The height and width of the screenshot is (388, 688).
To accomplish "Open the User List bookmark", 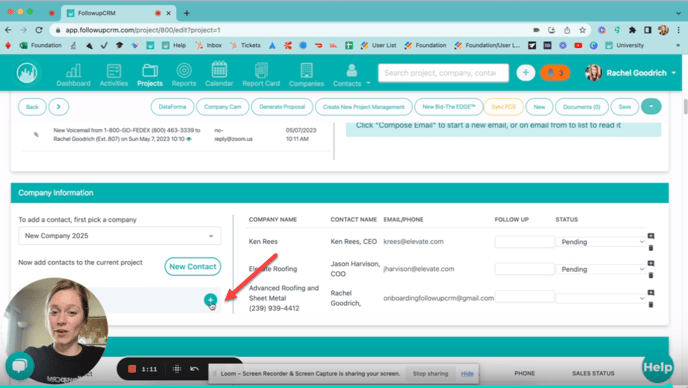I will pos(379,45).
